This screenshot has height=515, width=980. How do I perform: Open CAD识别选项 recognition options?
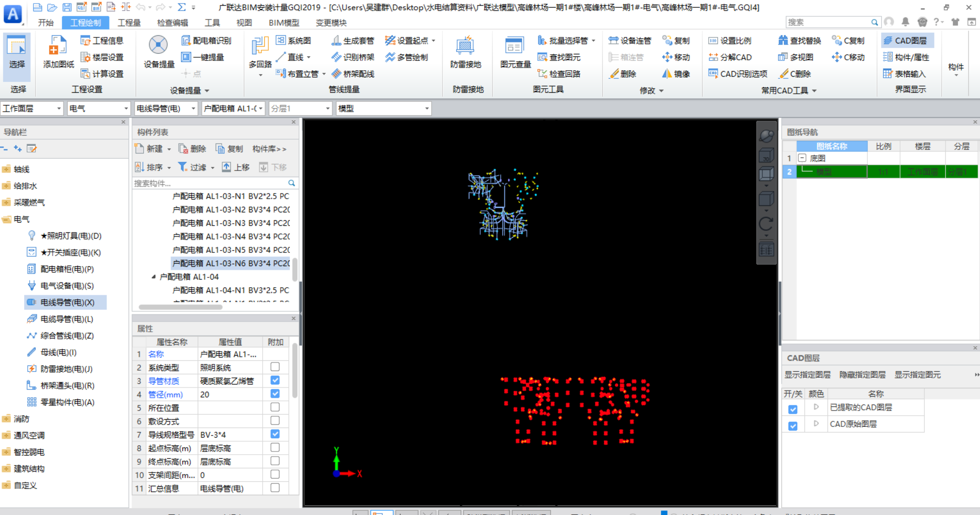point(738,74)
